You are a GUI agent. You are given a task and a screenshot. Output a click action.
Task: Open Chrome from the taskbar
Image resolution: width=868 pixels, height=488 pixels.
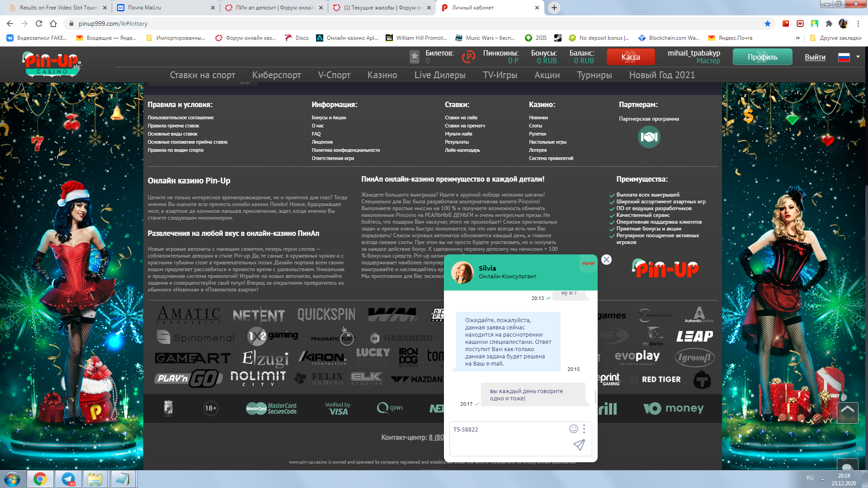40,479
